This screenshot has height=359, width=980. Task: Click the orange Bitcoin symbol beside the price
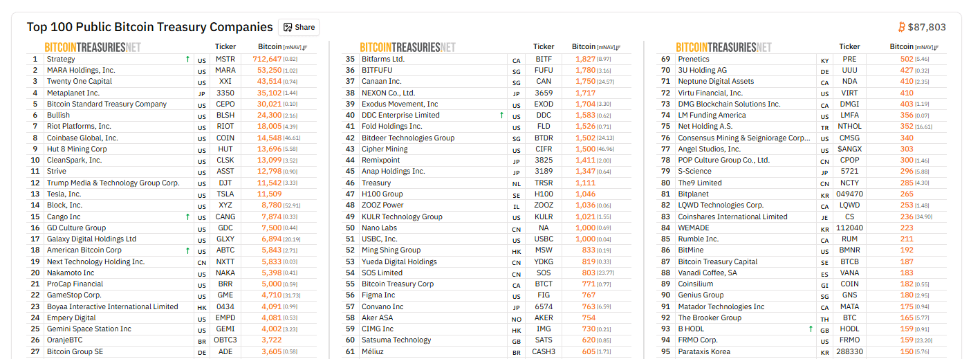tap(901, 27)
